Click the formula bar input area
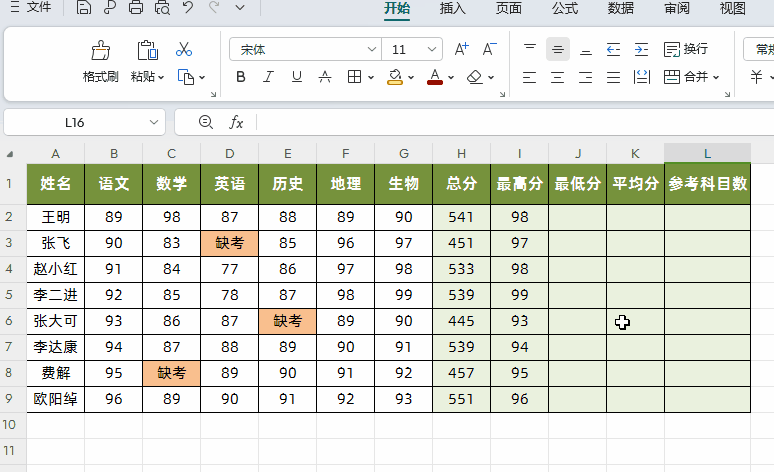The width and height of the screenshot is (774, 472). (x=515, y=122)
